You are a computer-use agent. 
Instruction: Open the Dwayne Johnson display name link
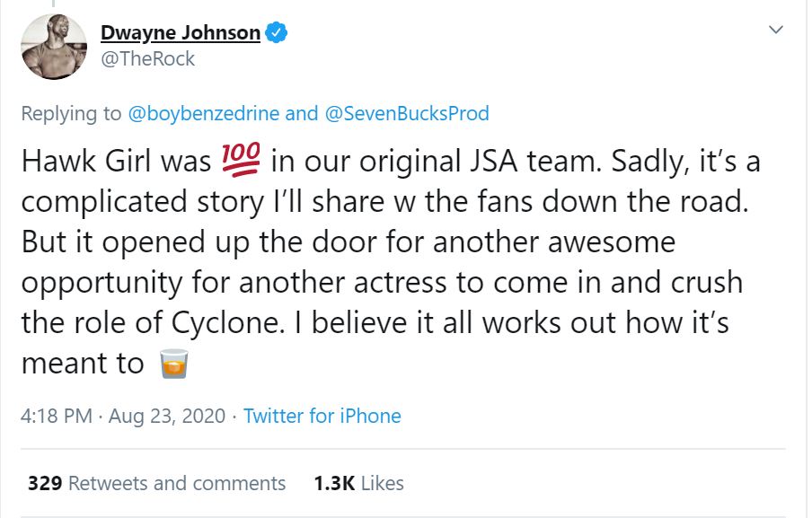(180, 34)
